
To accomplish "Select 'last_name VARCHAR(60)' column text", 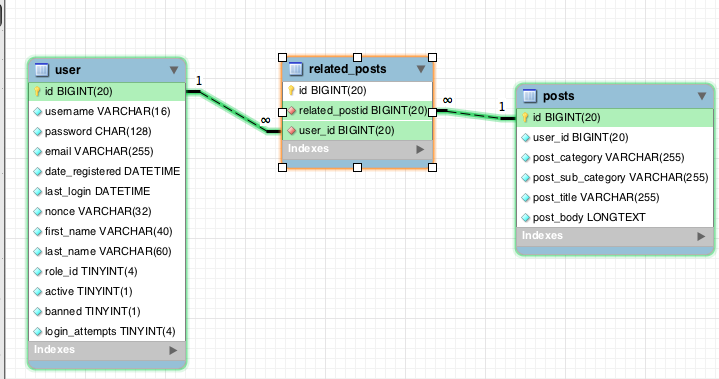I will [x=108, y=252].
